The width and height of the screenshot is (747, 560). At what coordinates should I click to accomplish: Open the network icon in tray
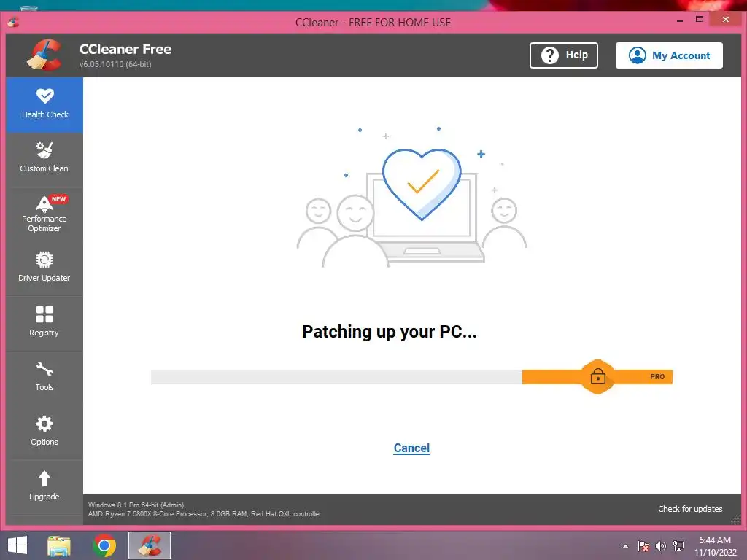coord(678,546)
